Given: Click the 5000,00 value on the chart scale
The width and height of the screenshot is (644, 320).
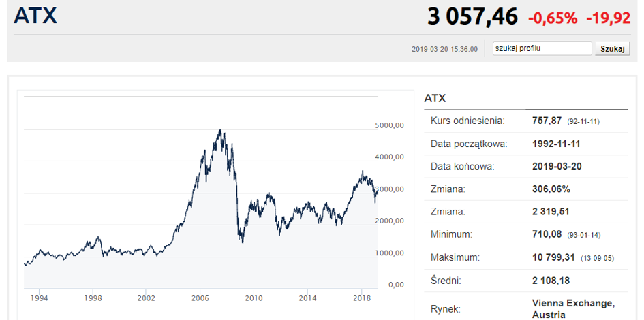Looking at the screenshot, I should click(389, 125).
